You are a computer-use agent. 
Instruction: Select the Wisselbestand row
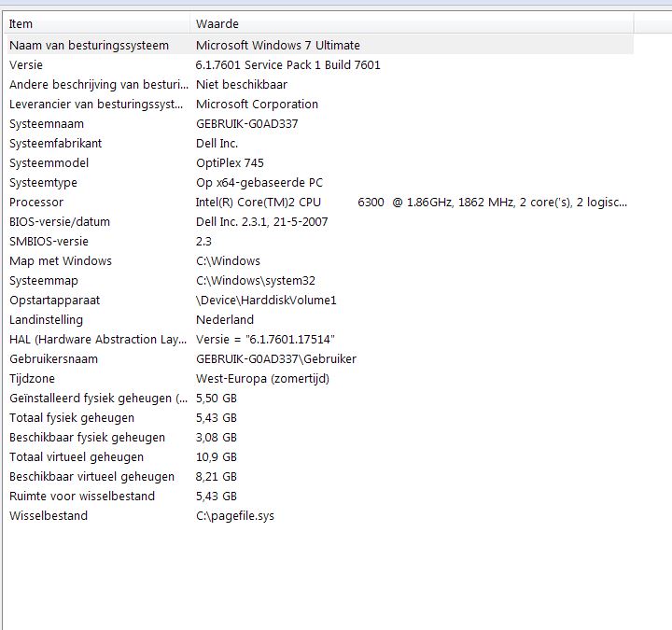coord(49,516)
